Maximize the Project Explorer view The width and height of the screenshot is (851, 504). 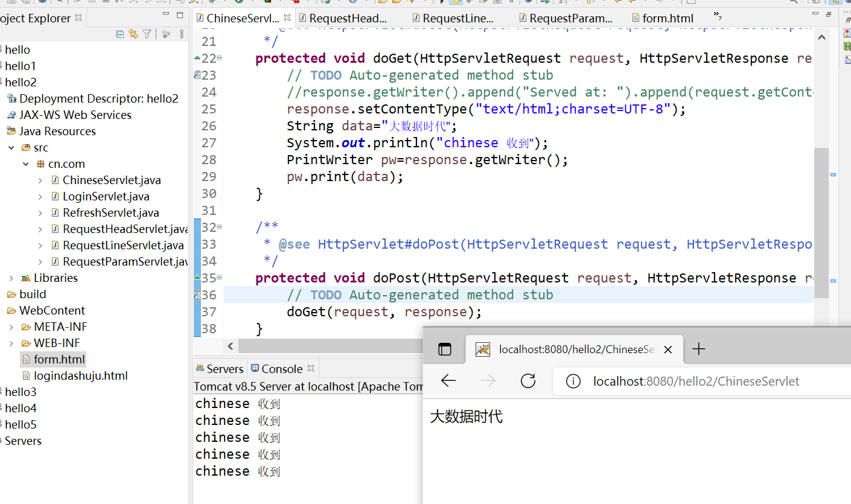180,15
